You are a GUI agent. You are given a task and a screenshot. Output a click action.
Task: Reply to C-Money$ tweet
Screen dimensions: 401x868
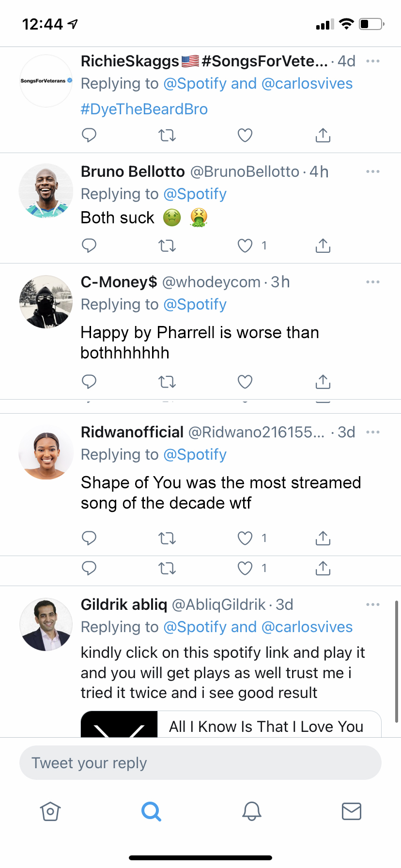tap(89, 382)
